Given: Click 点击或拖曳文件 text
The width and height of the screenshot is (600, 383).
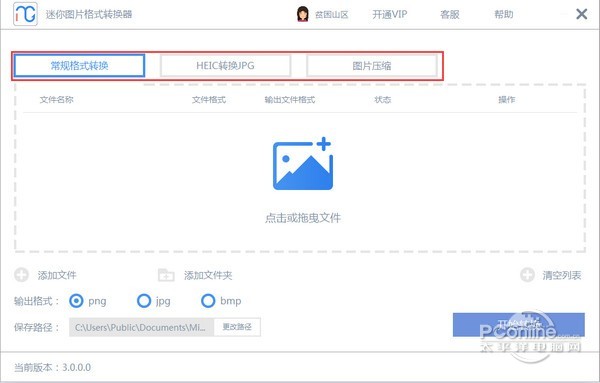Looking at the screenshot, I should click(x=303, y=218).
